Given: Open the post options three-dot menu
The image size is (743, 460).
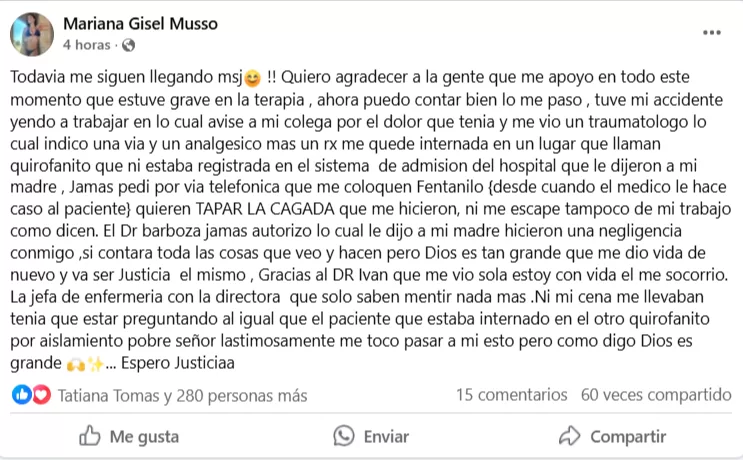Looking at the screenshot, I should [711, 32].
